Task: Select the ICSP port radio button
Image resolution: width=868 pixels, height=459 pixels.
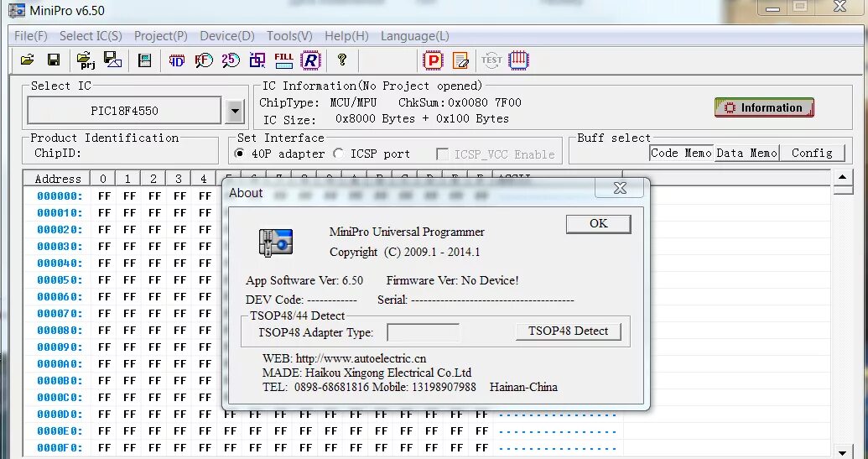Action: 338,154
